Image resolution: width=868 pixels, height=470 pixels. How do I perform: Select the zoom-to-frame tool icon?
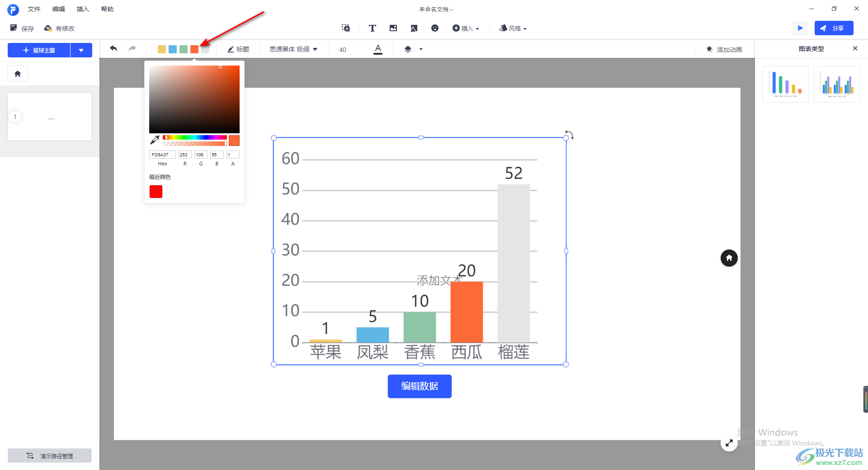coord(346,28)
